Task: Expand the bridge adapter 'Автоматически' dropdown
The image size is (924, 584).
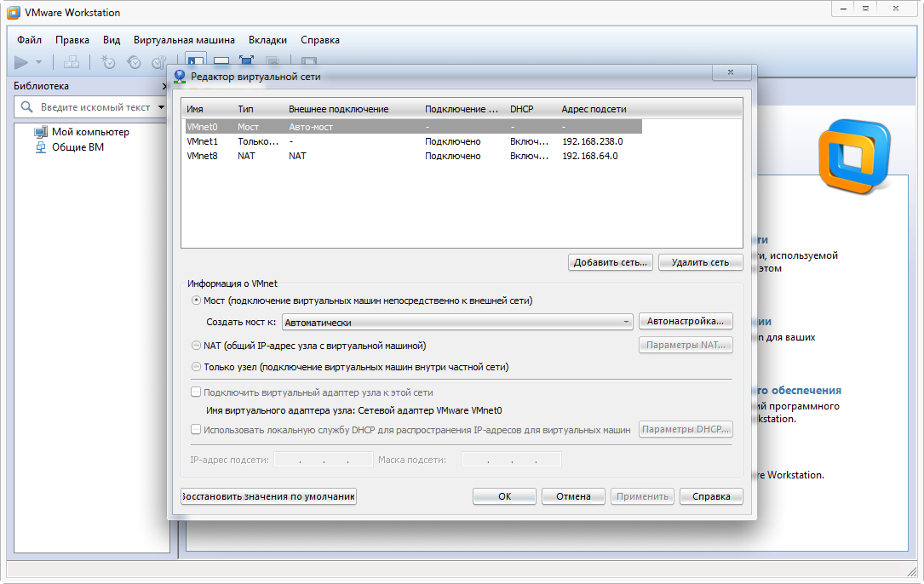Action: tap(626, 322)
